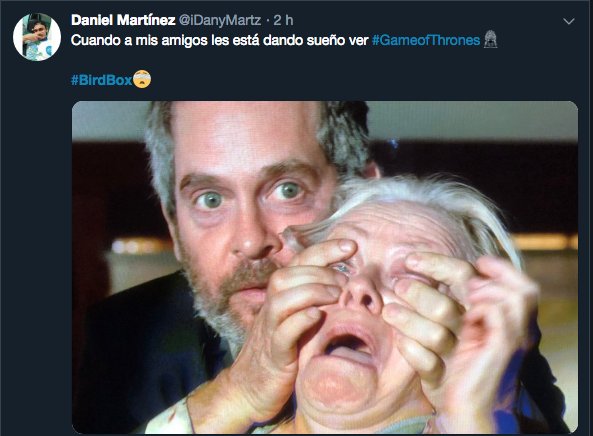
Task: Click the word "ver" before the hashtag
Action: pos(359,40)
